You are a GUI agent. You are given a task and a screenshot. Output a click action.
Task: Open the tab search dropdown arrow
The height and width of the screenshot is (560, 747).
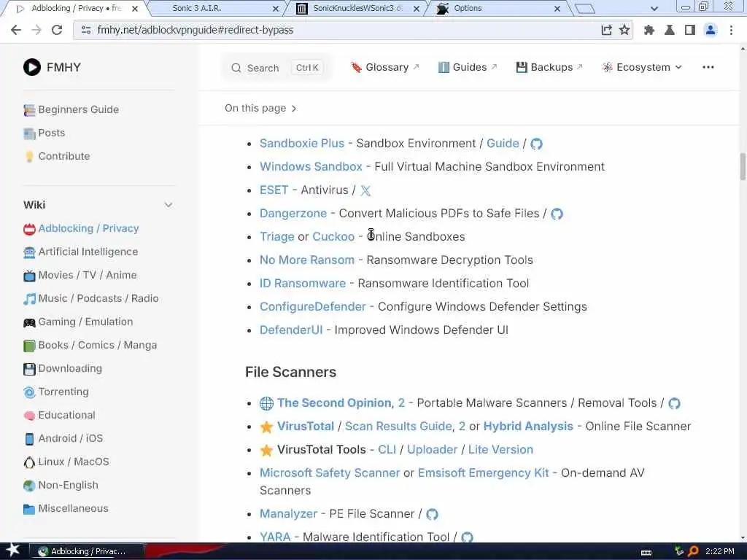pos(654,9)
